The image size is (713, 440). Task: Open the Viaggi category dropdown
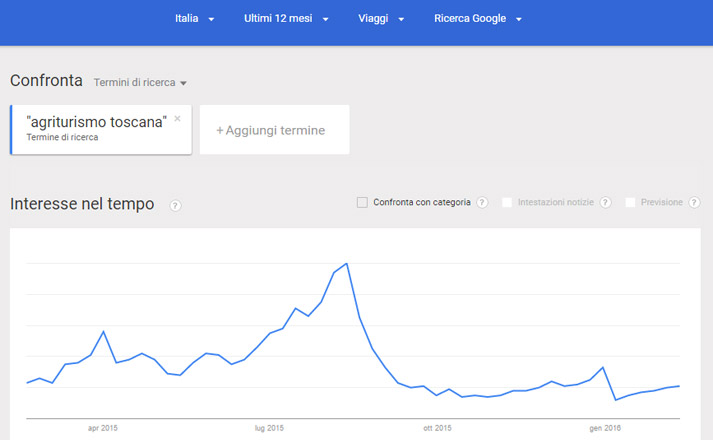coord(380,19)
